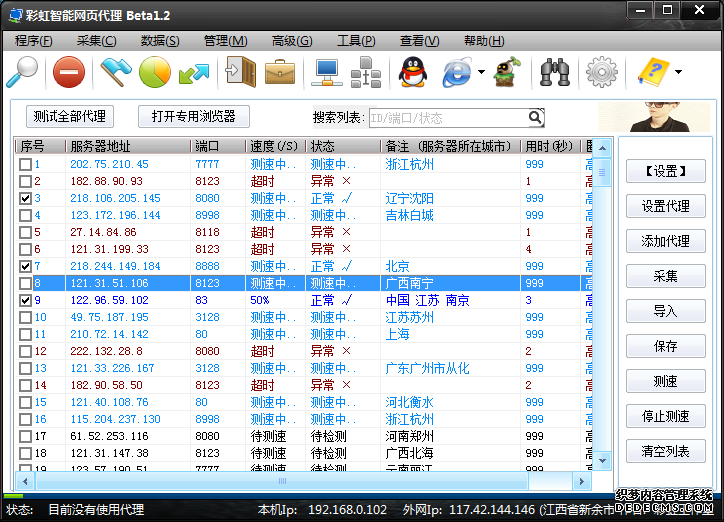Screen dimensions: 724x522
Task: Click the sprout creature toolbar icon
Action: 507,72
